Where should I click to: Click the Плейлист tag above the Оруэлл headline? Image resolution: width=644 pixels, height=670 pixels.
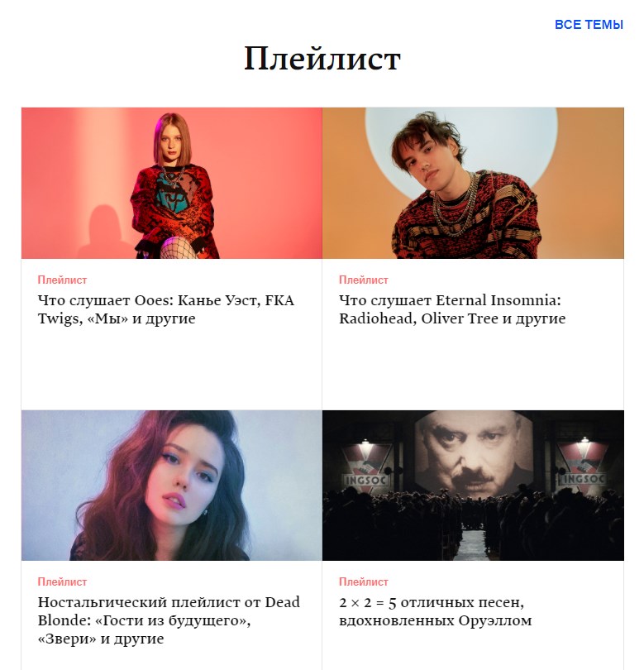click(364, 581)
